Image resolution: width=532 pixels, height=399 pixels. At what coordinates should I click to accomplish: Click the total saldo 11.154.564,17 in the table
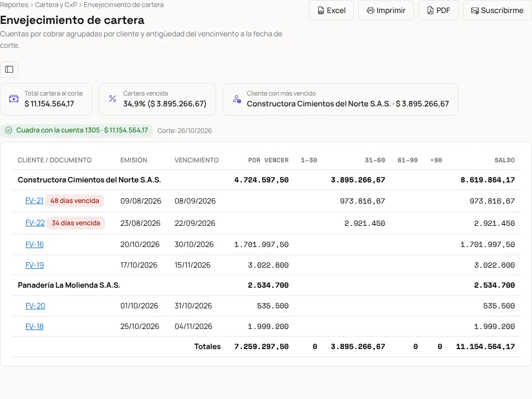click(x=485, y=346)
